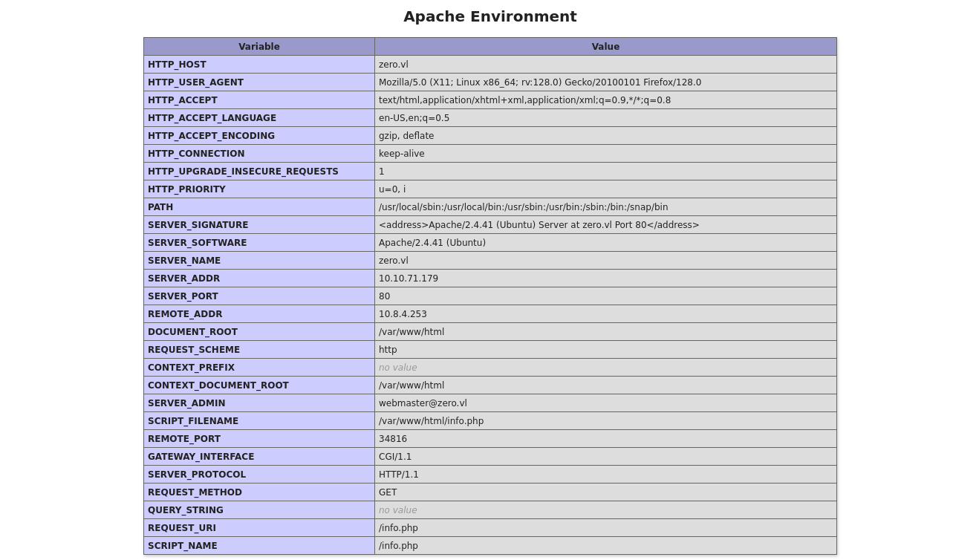The height and width of the screenshot is (560, 979).
Task: Click the /usr/local/sbin path value
Action: click(x=523, y=207)
